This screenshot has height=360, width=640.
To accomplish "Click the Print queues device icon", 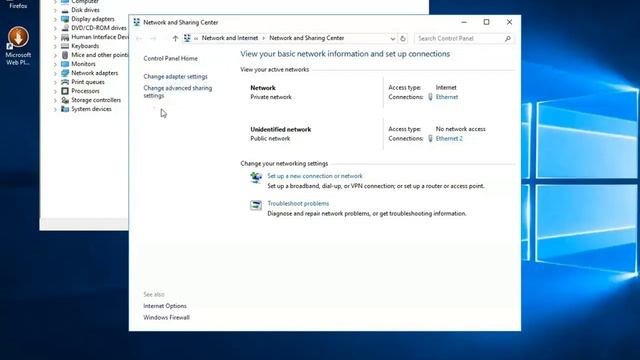I will (65, 82).
